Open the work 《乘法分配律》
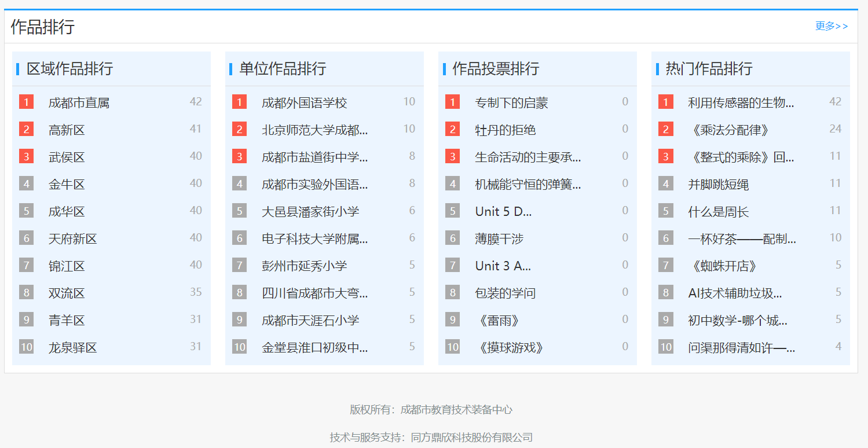The width and height of the screenshot is (868, 448). click(730, 130)
